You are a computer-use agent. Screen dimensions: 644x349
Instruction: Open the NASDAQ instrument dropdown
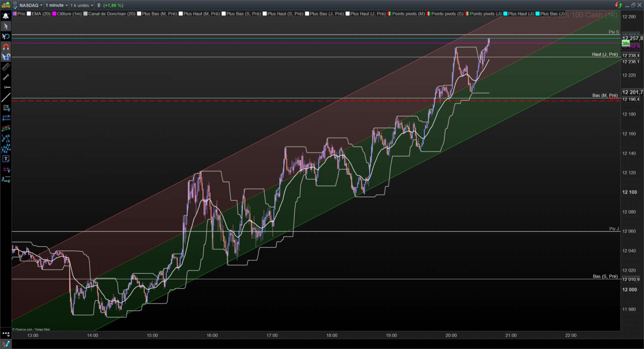click(30, 5)
